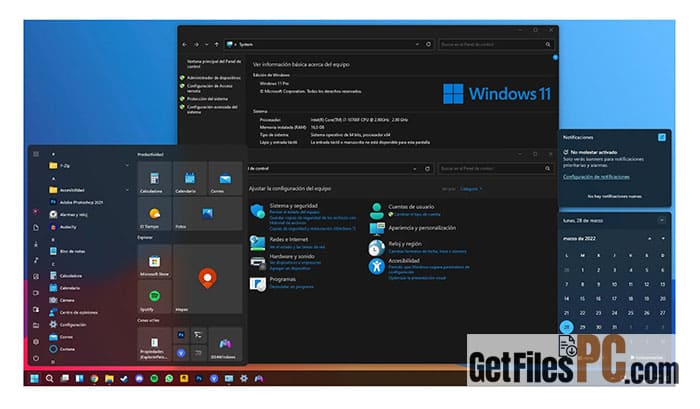
Task: Open Sistema y seguridad category
Action: (293, 206)
